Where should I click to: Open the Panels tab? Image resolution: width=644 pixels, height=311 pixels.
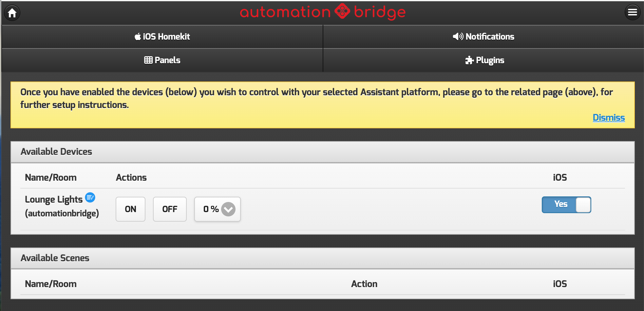pos(162,60)
